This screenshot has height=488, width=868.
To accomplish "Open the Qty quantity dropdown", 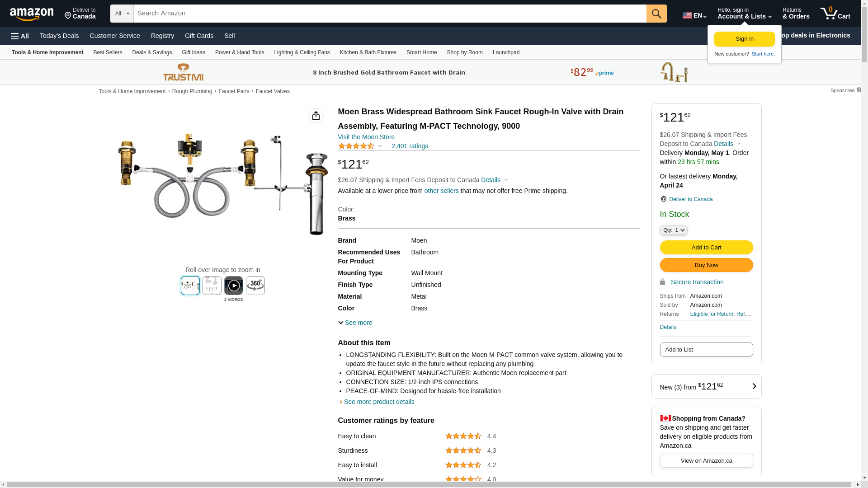I will (674, 230).
